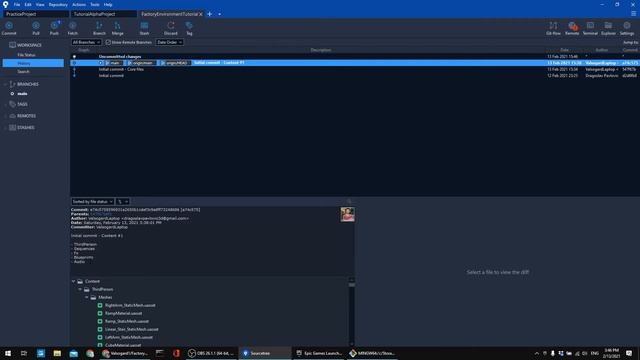
Task: Select LeftArm_StaticMesh.uasset in the file list
Action: (x=129, y=337)
